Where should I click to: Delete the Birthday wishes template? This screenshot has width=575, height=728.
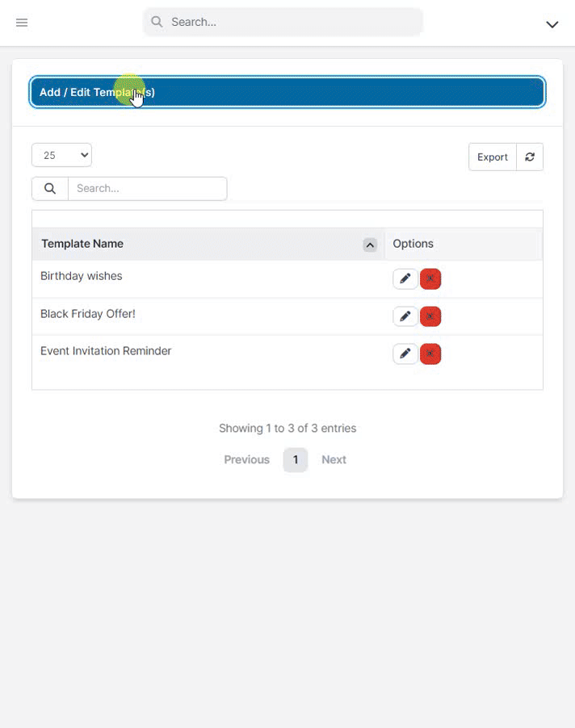430,279
